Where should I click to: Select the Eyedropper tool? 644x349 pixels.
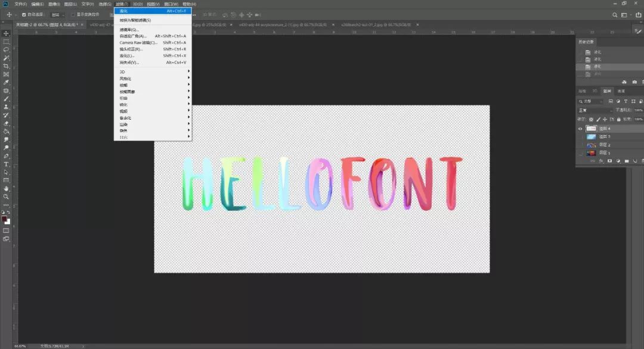coord(7,82)
